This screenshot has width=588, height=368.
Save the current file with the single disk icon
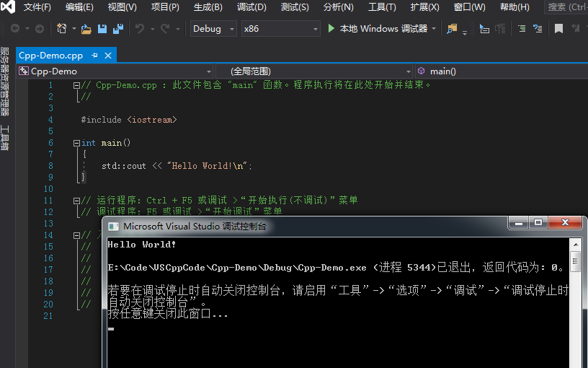pyautogui.click(x=102, y=29)
